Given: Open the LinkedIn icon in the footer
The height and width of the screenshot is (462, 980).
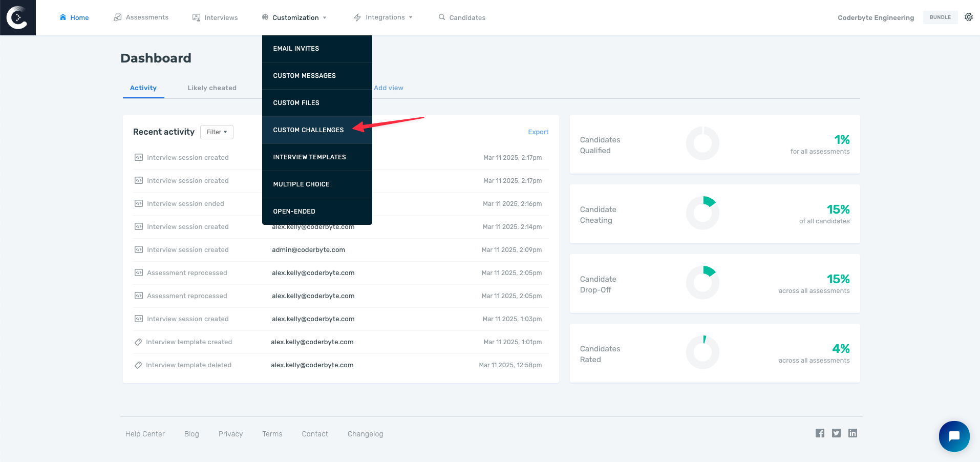Looking at the screenshot, I should click(x=853, y=433).
